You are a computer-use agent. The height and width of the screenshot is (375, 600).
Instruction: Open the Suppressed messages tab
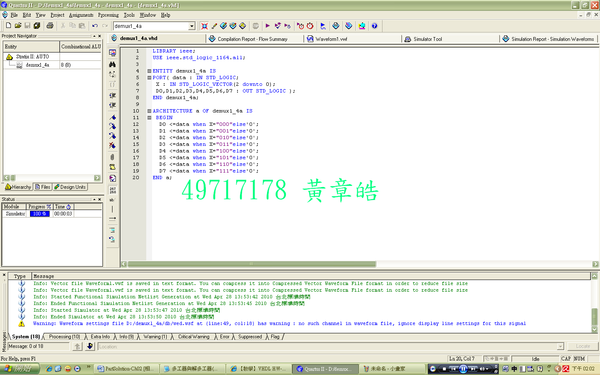[x=250, y=337]
